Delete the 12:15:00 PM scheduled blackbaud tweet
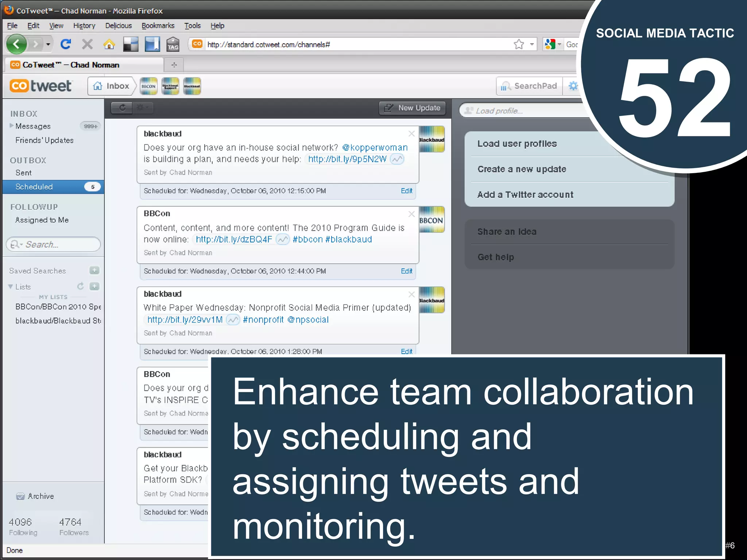 click(x=411, y=133)
